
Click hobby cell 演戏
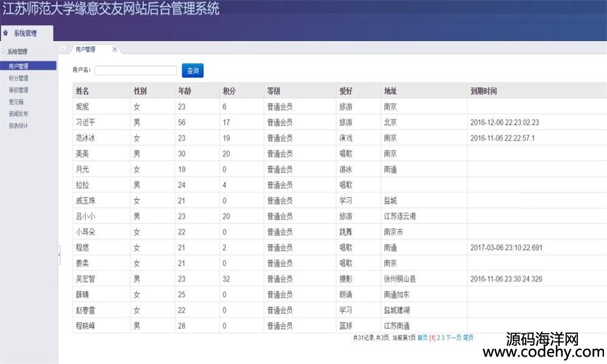[x=346, y=138]
